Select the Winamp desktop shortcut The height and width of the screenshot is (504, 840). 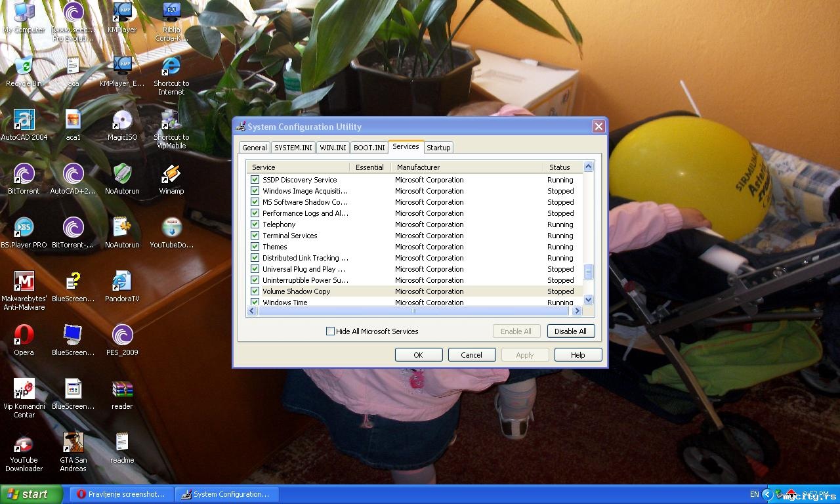pos(171,178)
